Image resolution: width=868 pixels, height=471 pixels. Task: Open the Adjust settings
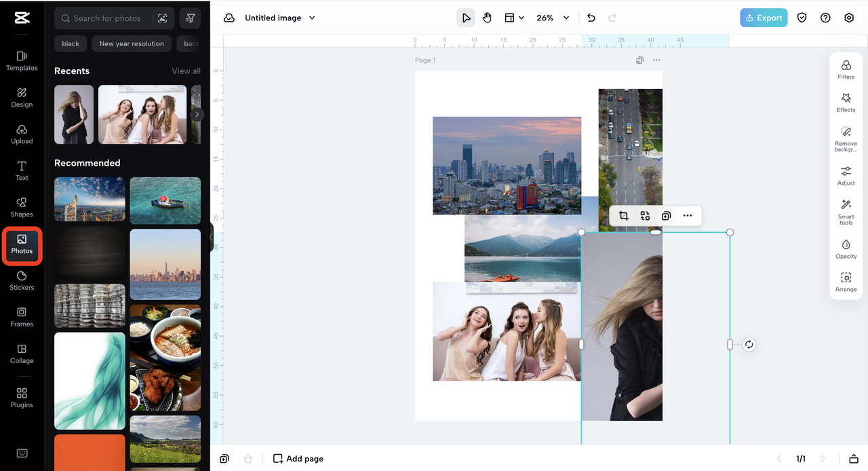(846, 176)
